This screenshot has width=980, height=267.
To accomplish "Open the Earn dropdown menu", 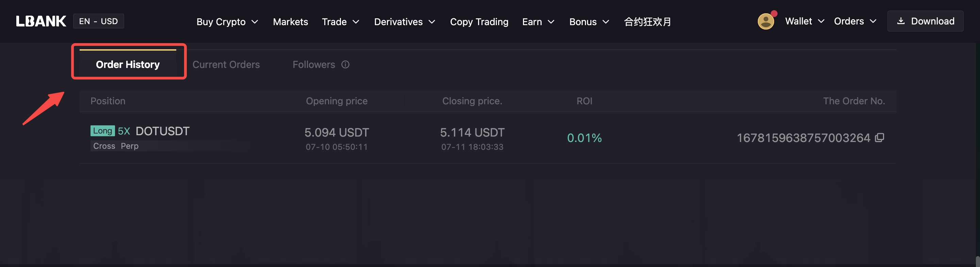I will pos(538,22).
